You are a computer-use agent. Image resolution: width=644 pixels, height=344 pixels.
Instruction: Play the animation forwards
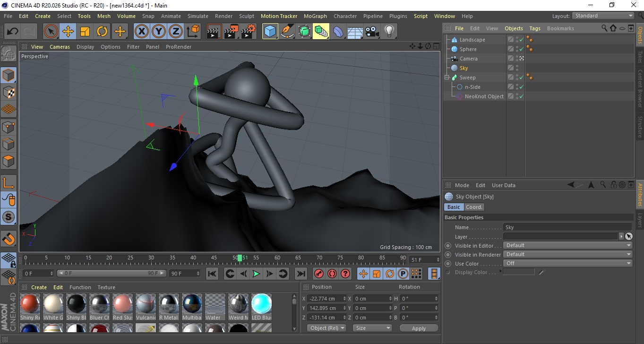tap(256, 274)
